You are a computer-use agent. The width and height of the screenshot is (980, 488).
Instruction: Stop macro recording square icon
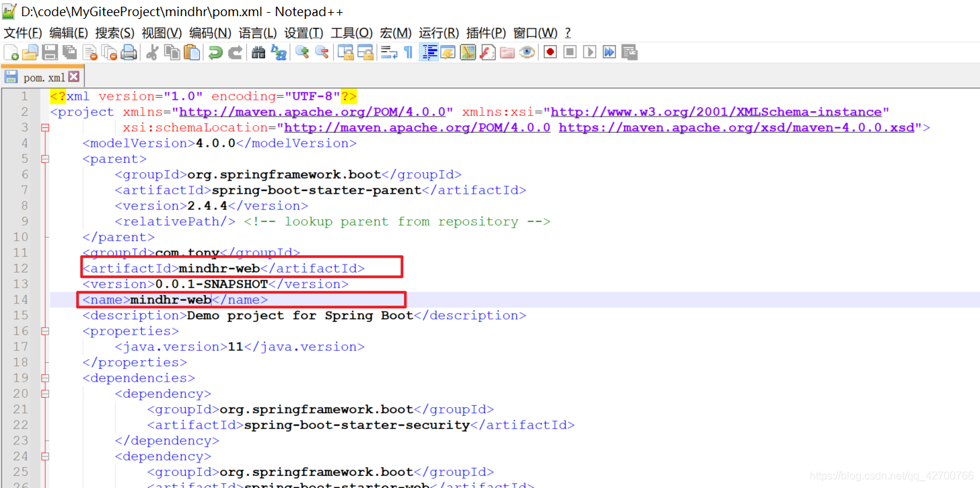tap(569, 53)
